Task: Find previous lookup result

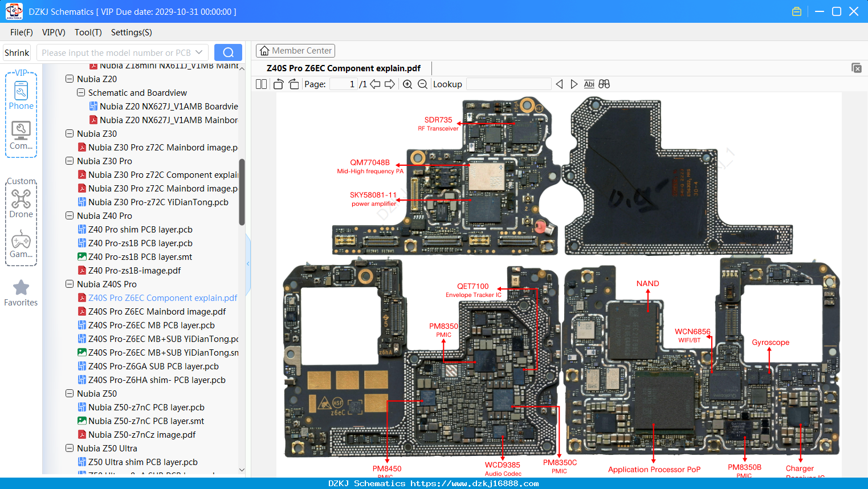Action: tap(559, 84)
